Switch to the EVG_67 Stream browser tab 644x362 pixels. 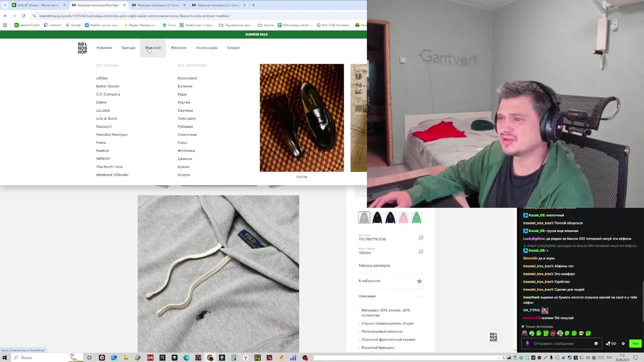[38, 5]
